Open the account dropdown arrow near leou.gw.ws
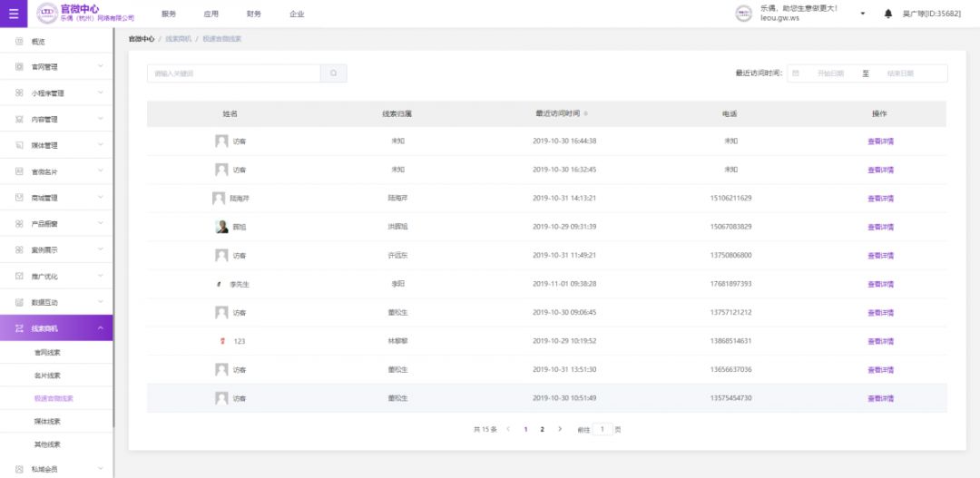980x478 pixels. point(862,14)
